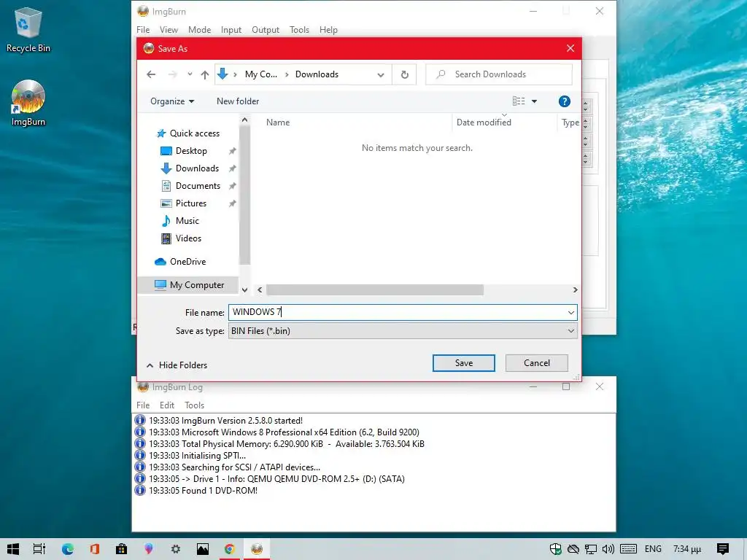The image size is (747, 560).
Task: Click the Windows Security shield tray icon
Action: (555, 549)
